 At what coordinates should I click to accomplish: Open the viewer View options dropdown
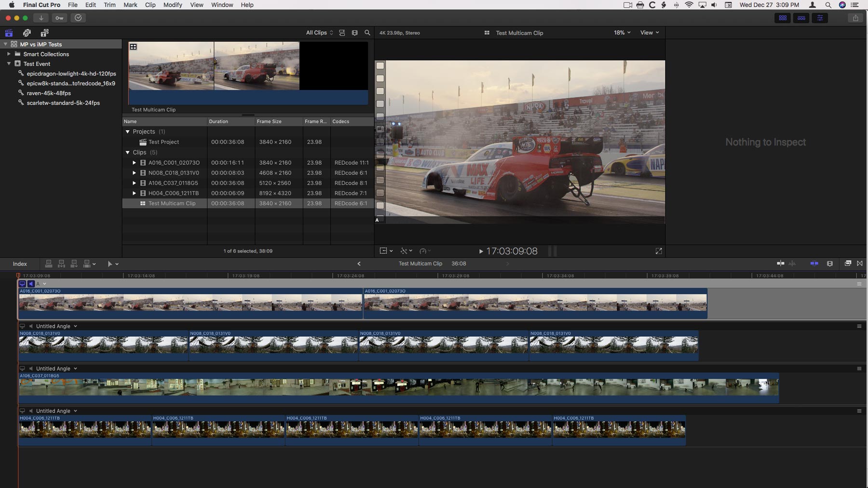click(x=650, y=33)
